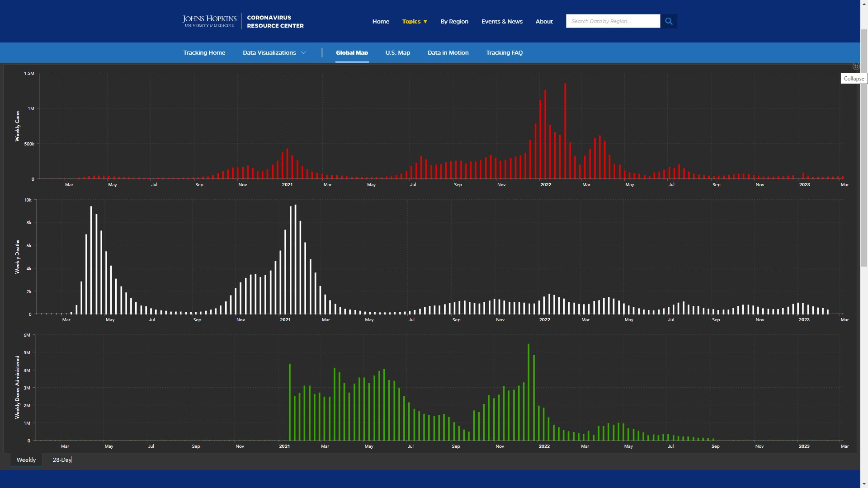The width and height of the screenshot is (868, 488).
Task: Open the U.S. Map tab
Action: (x=397, y=53)
